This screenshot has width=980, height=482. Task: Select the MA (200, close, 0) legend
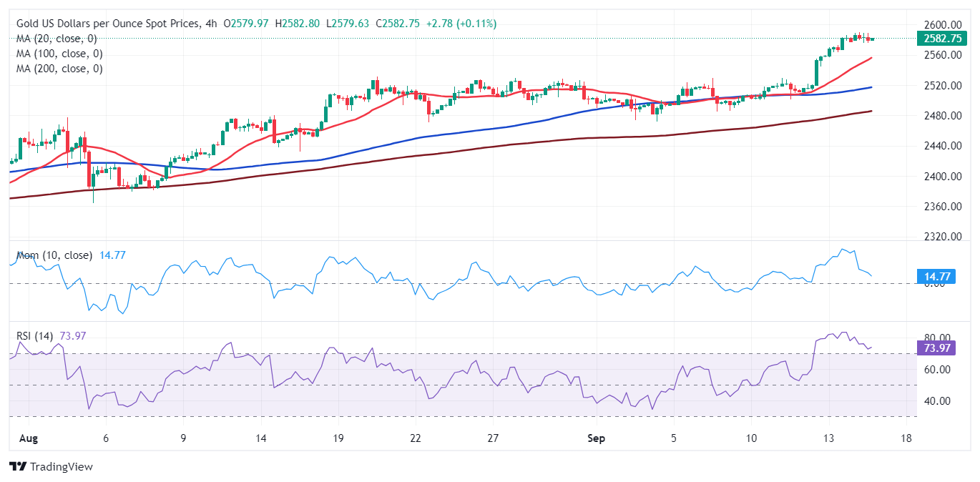coord(59,69)
